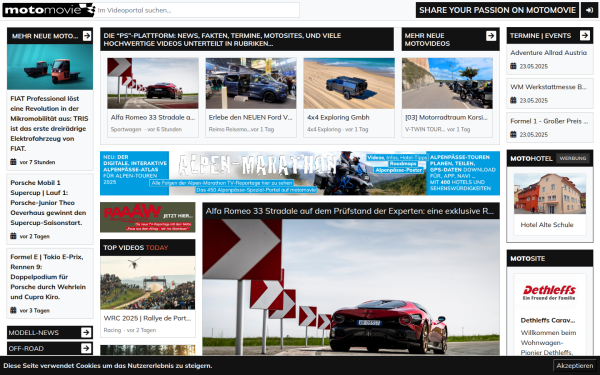Click calendar icon under Formel 1 event
The image size is (600, 375).
pyautogui.click(x=513, y=134)
